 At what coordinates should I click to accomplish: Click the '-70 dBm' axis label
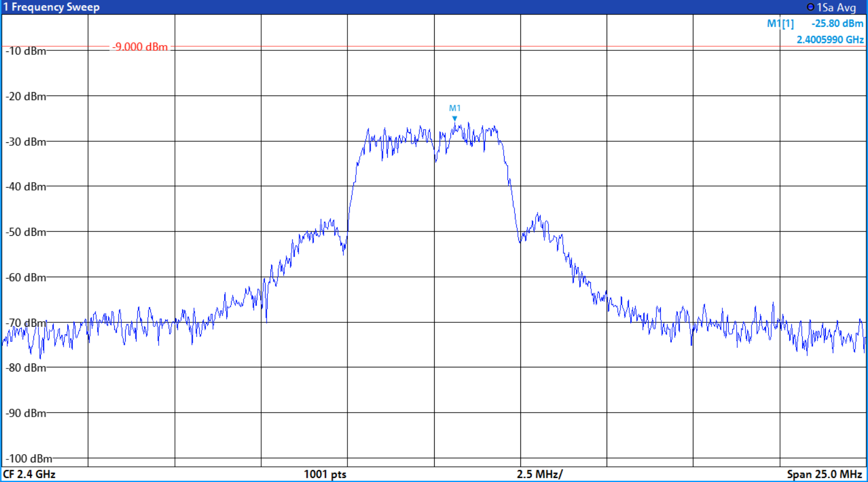[x=26, y=323]
